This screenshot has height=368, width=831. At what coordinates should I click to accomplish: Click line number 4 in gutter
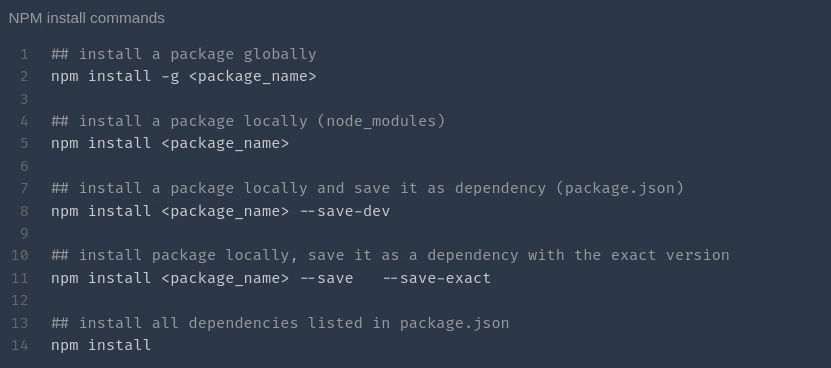pyautogui.click(x=24, y=121)
